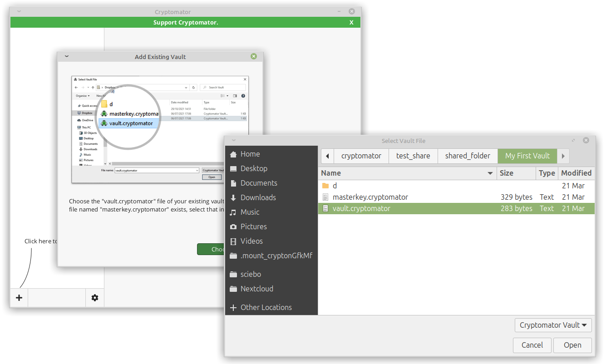Click the plus icon beside Other Locations
606x364 pixels.
tap(233, 307)
